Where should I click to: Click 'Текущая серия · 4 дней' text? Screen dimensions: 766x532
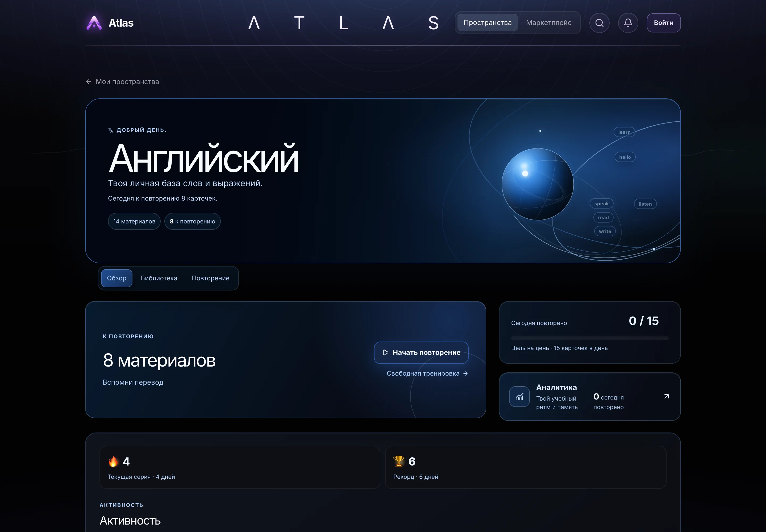click(x=141, y=477)
